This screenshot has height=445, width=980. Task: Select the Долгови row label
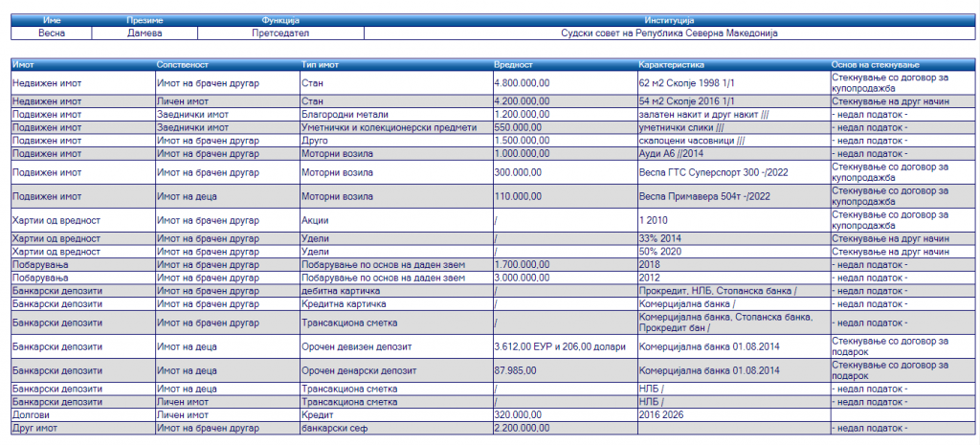(x=29, y=415)
